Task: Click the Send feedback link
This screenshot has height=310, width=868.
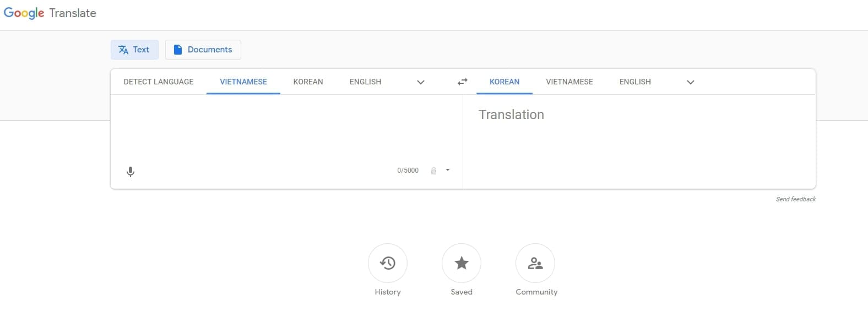Action: point(795,199)
